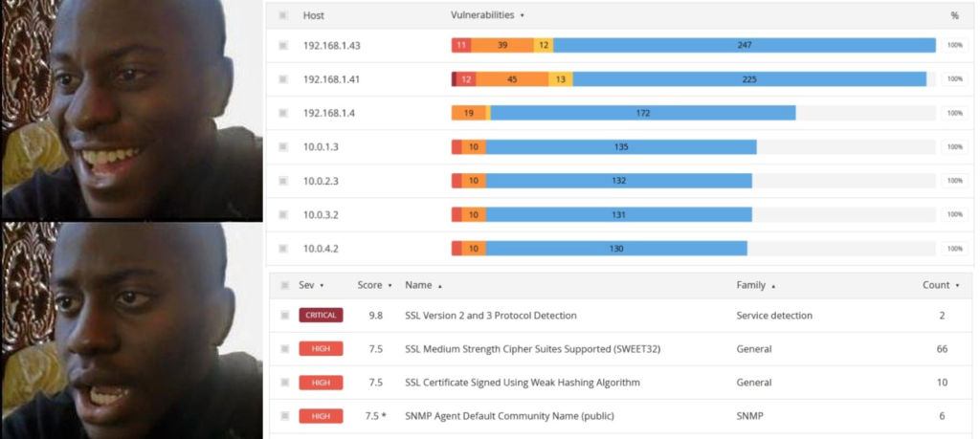Click the orange segment showing 45

click(513, 79)
